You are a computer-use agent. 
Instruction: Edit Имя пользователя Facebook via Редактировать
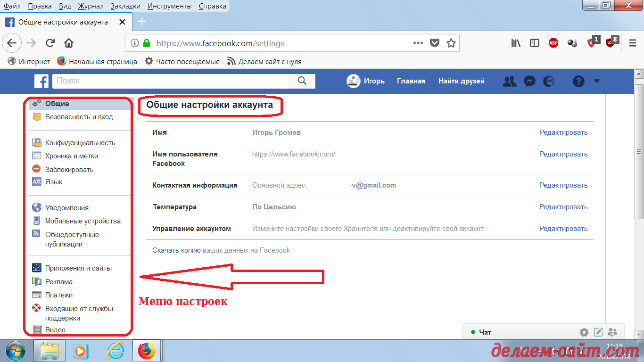pos(563,154)
